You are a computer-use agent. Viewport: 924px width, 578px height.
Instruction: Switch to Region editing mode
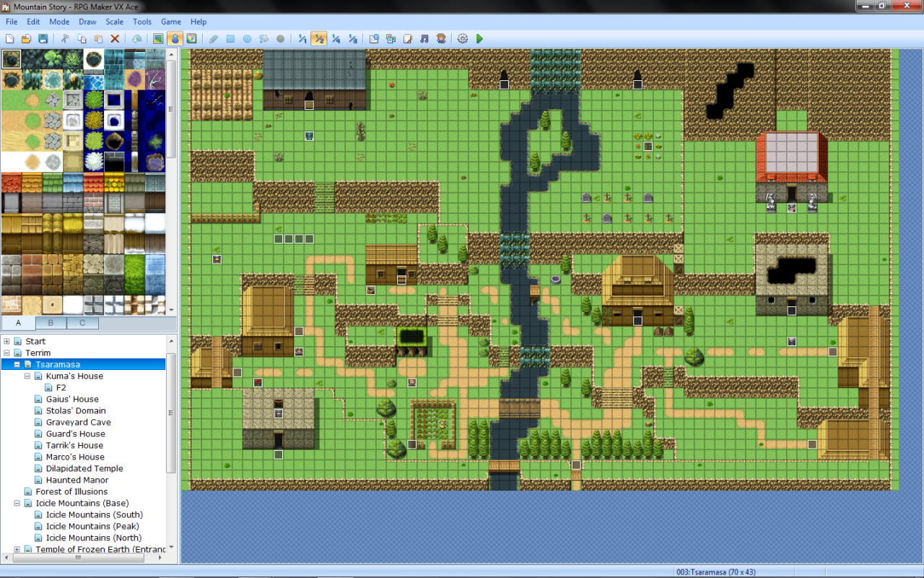pos(191,38)
